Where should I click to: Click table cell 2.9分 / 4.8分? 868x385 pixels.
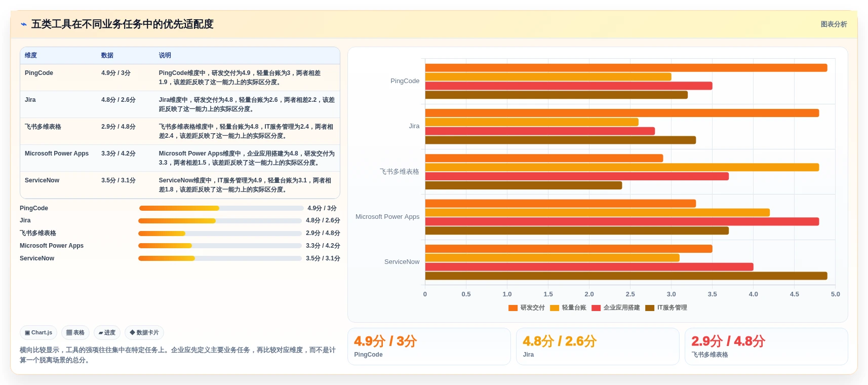[119, 127]
